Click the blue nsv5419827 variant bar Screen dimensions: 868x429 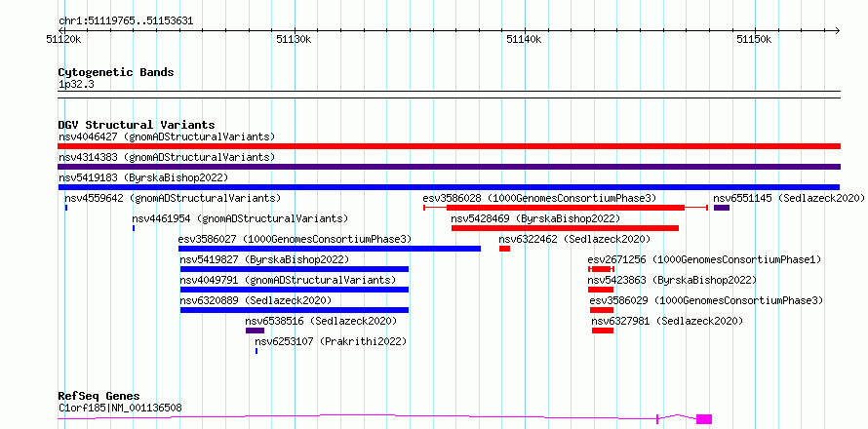click(294, 269)
